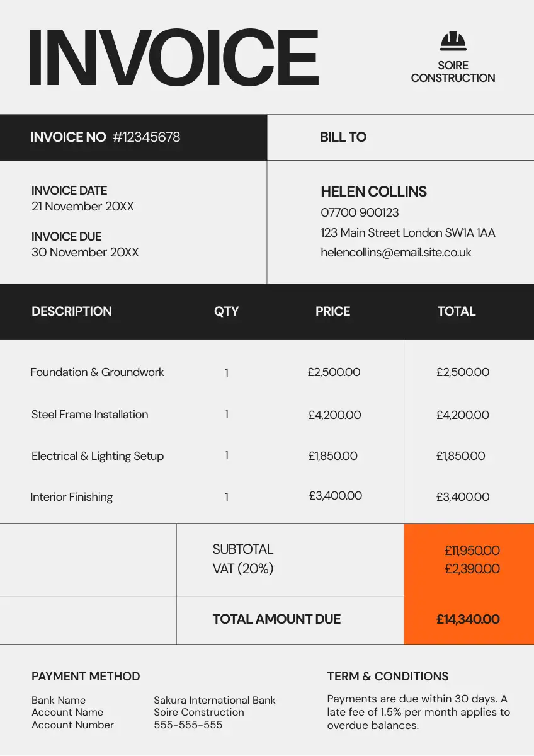Select the Steel Frame Installation line item
Viewport: 534px width, 756px height.
click(x=90, y=415)
